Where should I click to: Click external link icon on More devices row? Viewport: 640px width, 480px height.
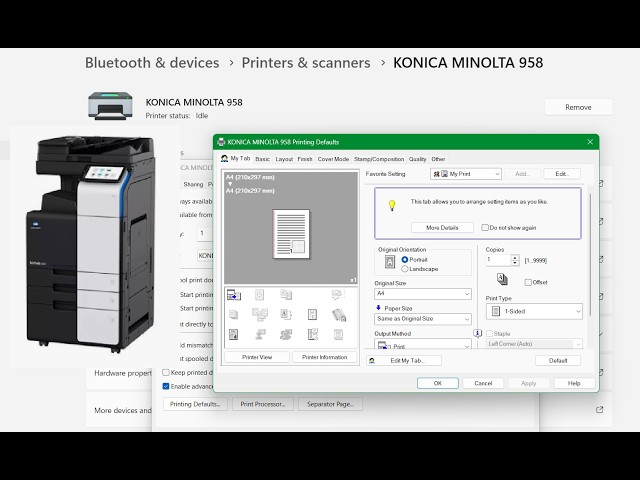(599, 409)
